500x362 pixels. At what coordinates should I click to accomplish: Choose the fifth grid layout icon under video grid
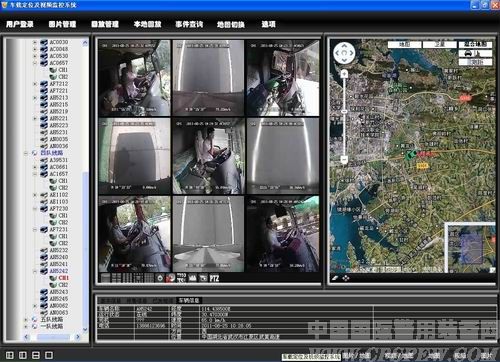click(149, 278)
